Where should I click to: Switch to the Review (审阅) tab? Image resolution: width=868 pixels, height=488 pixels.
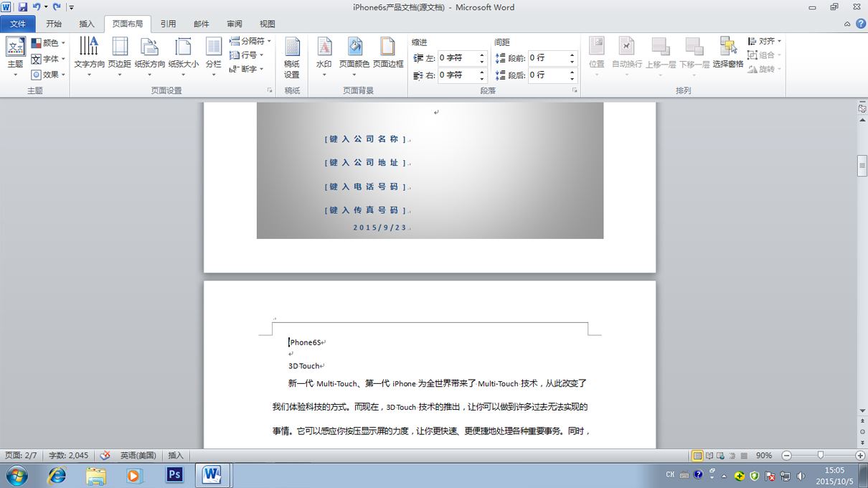point(235,24)
